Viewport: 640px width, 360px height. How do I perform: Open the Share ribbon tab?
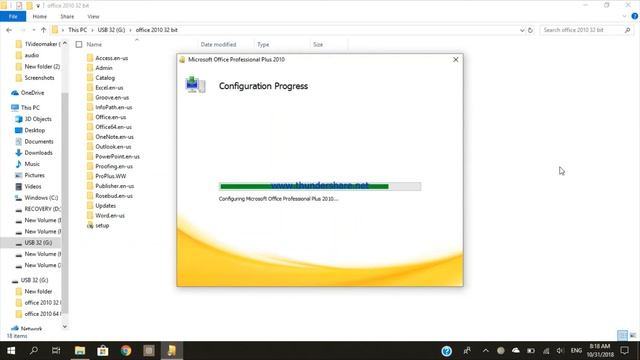click(x=67, y=16)
